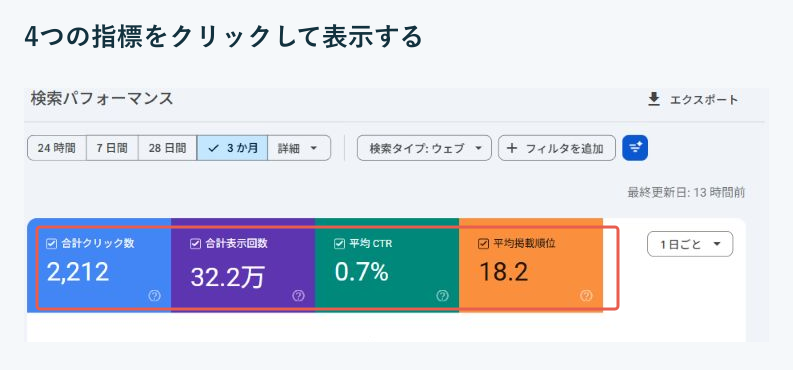Click the 32.2万 impressions value

pyautogui.click(x=227, y=278)
